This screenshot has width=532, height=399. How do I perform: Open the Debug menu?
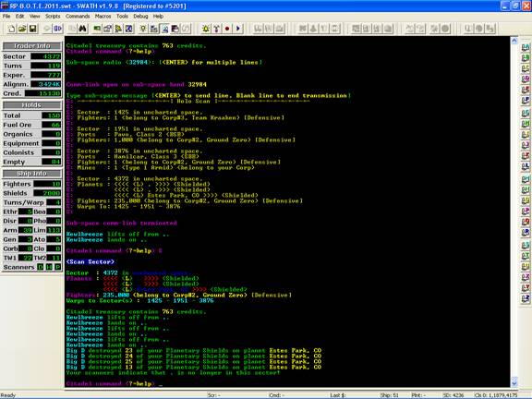[x=140, y=16]
